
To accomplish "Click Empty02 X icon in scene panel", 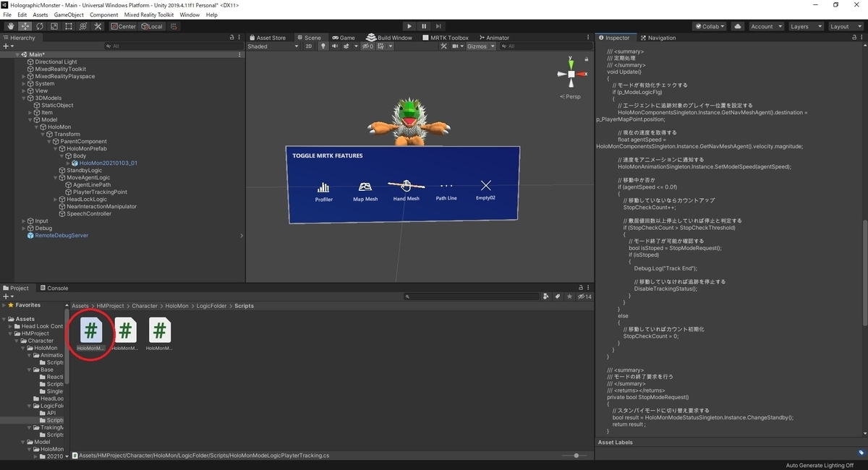I will 486,185.
